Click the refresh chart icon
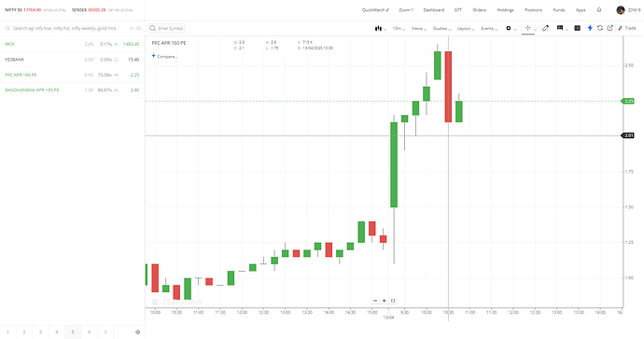 coord(600,28)
